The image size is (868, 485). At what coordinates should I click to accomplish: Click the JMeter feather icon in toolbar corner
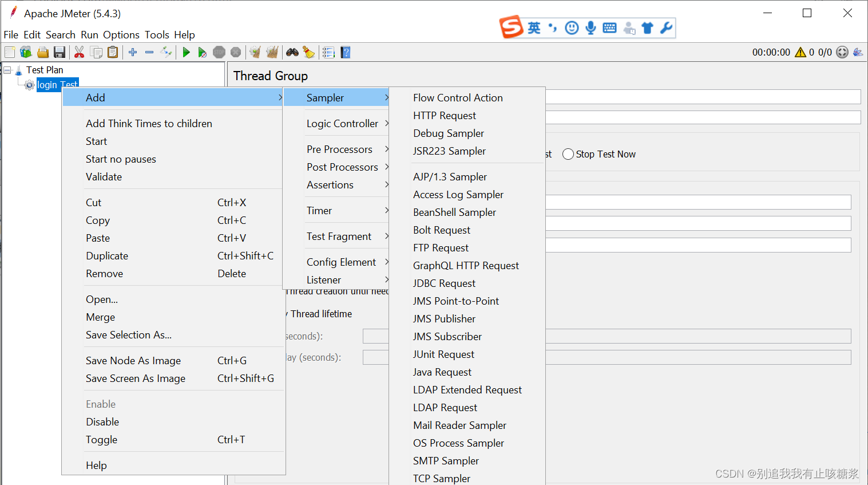point(858,52)
